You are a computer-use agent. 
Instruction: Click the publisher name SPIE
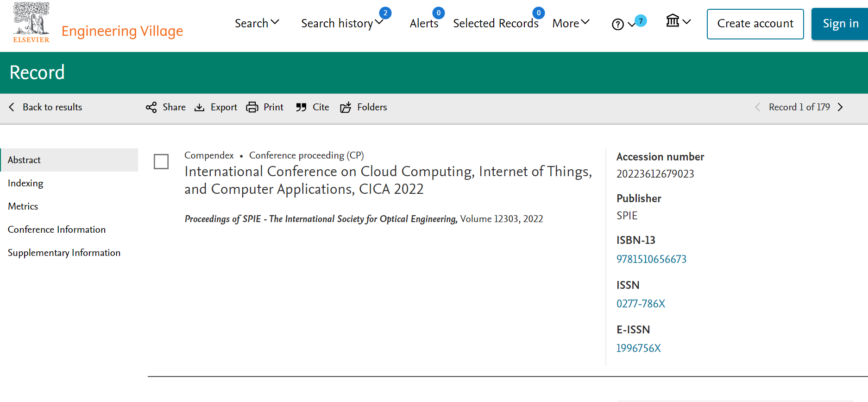(627, 216)
